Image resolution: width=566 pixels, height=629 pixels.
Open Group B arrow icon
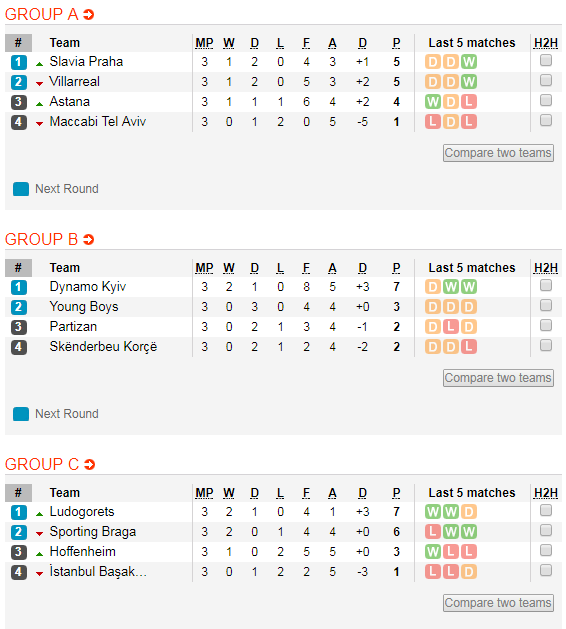tap(88, 240)
